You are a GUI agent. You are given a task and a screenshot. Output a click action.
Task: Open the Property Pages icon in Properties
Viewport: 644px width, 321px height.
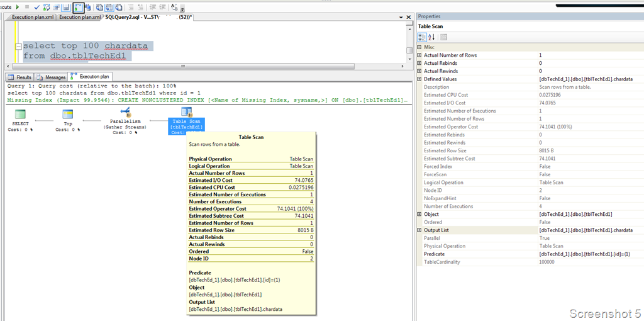click(x=443, y=37)
